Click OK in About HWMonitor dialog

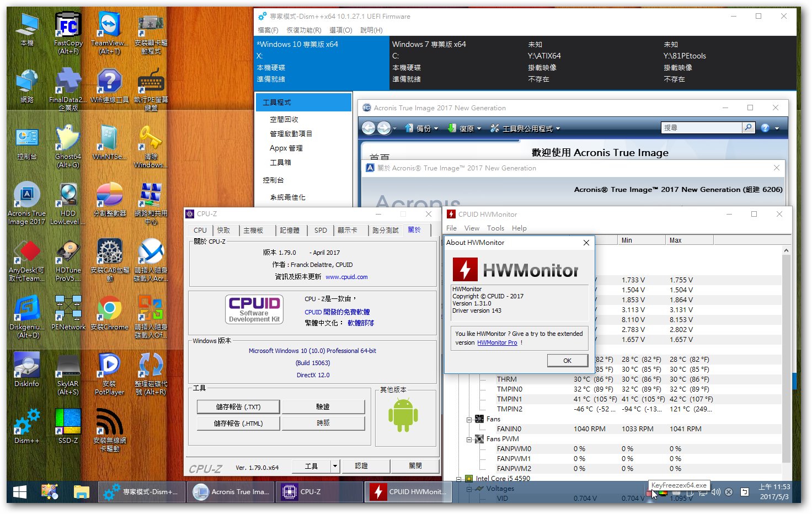click(567, 360)
